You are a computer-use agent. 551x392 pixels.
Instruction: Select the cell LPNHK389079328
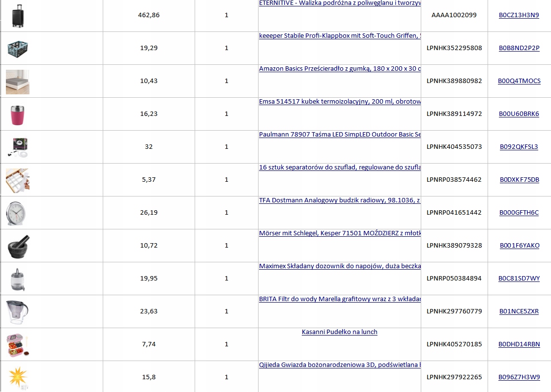(454, 245)
